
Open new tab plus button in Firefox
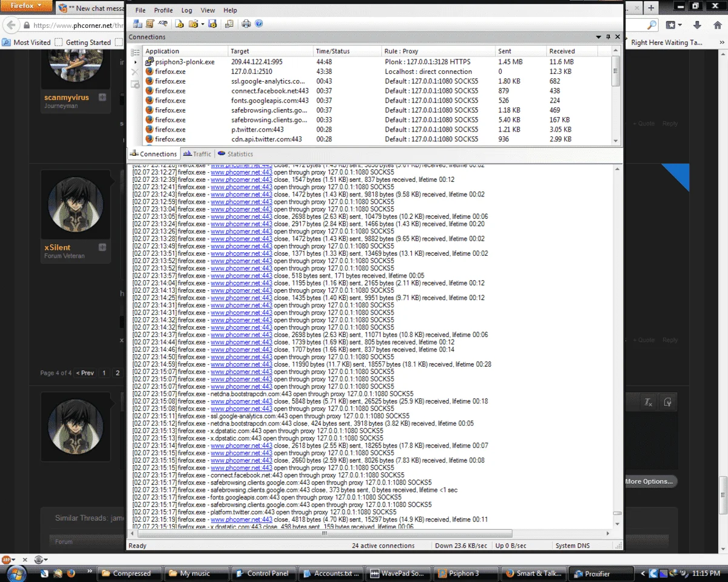tap(651, 8)
